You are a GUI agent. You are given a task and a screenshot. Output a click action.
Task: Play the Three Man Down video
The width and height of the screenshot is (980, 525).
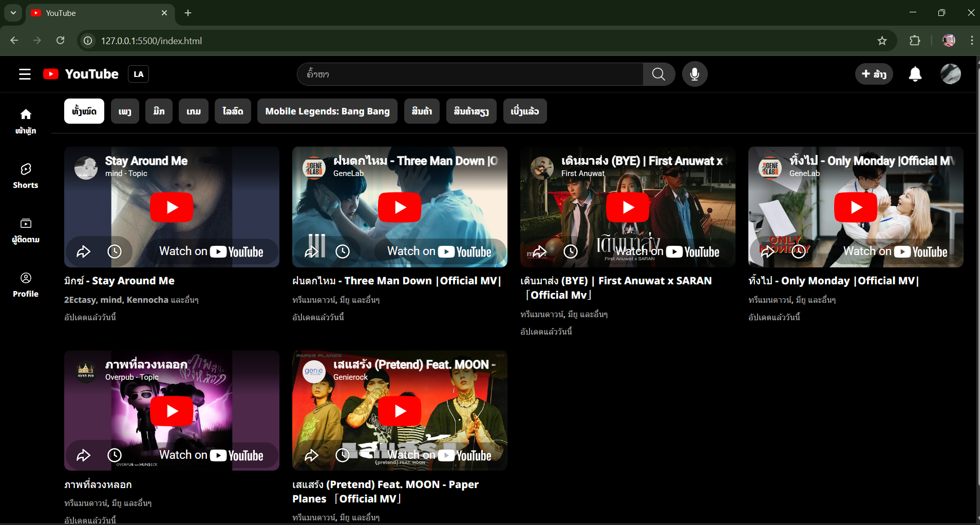click(400, 207)
